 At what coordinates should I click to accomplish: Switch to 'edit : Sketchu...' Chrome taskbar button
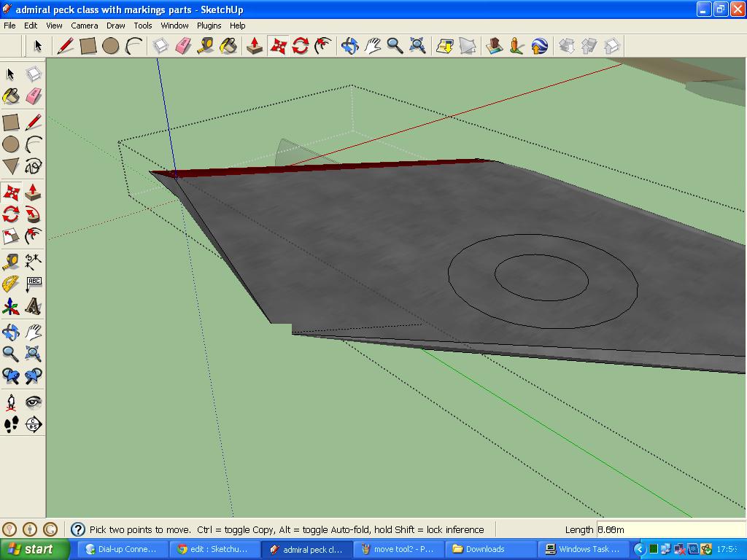tap(215, 549)
